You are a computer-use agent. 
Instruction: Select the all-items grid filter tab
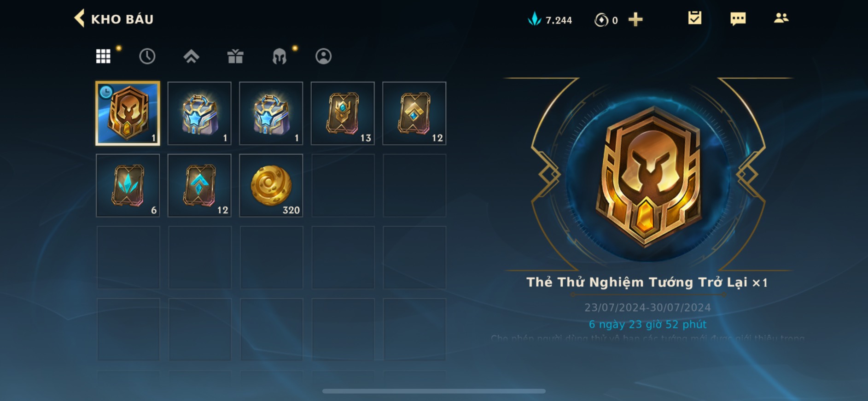point(103,56)
